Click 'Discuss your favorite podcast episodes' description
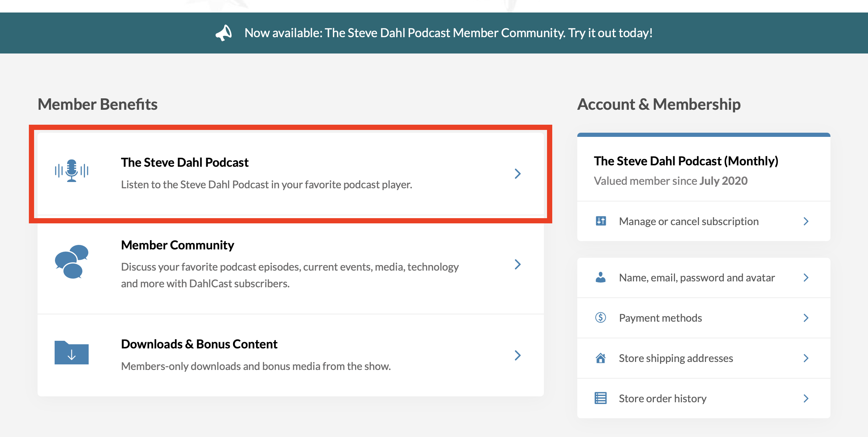868x437 pixels. click(x=290, y=275)
